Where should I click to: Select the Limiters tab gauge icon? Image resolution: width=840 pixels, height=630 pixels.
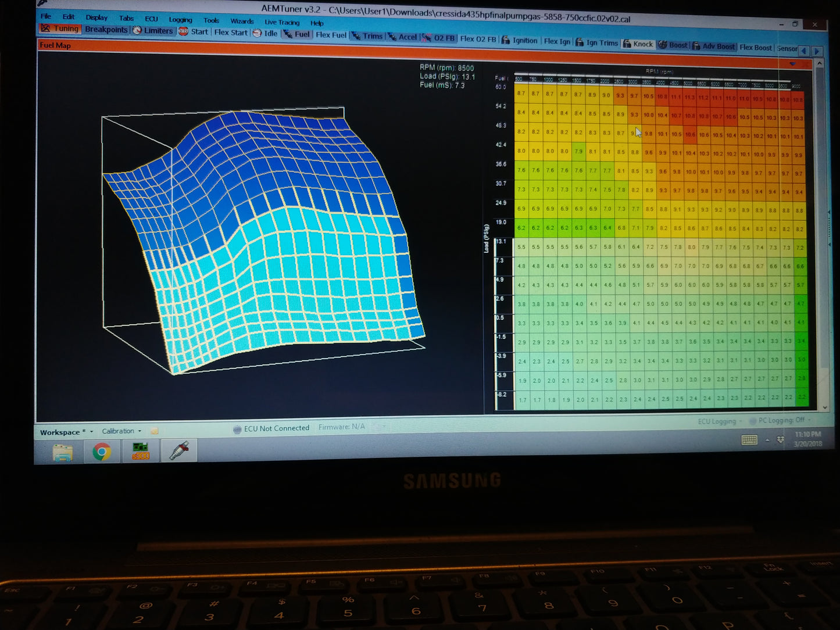[137, 30]
